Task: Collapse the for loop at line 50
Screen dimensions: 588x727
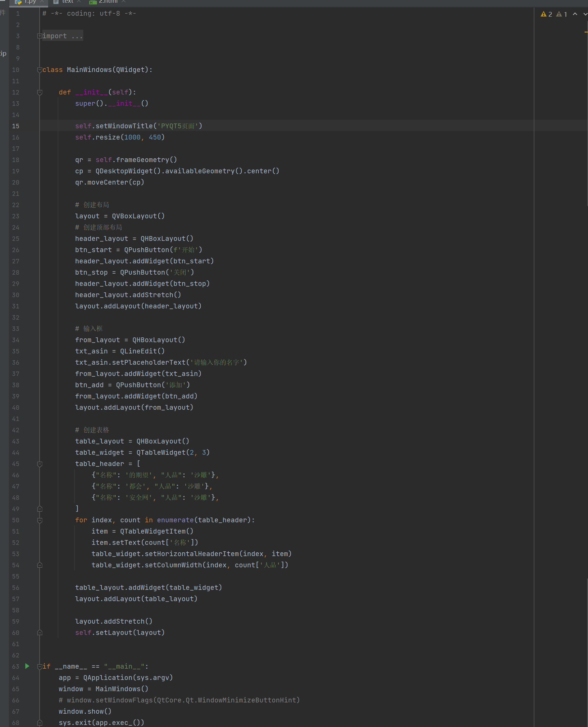Action: [x=40, y=520]
